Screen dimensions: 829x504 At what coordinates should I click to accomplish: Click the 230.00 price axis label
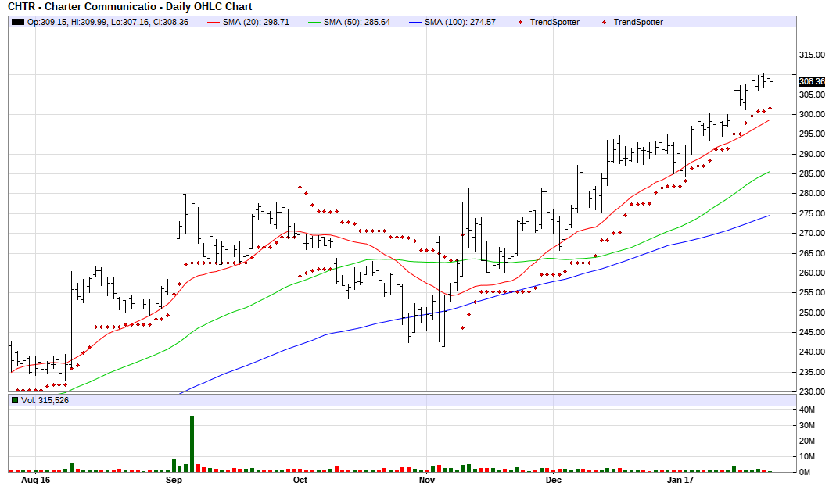pyautogui.click(x=812, y=391)
